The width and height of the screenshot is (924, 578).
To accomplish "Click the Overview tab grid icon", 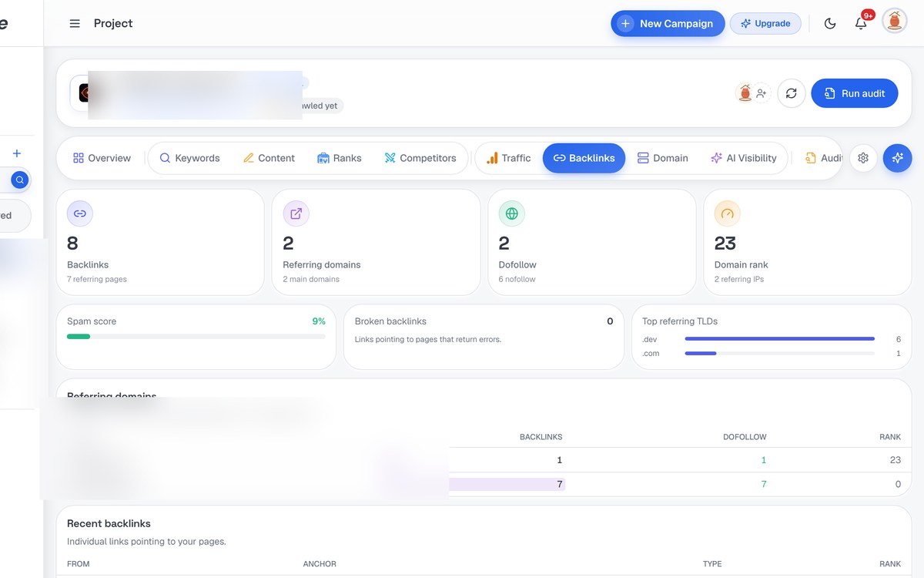I will (x=79, y=158).
